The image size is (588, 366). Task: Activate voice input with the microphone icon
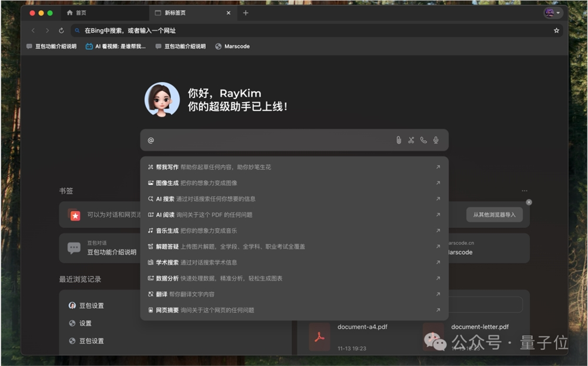click(435, 140)
